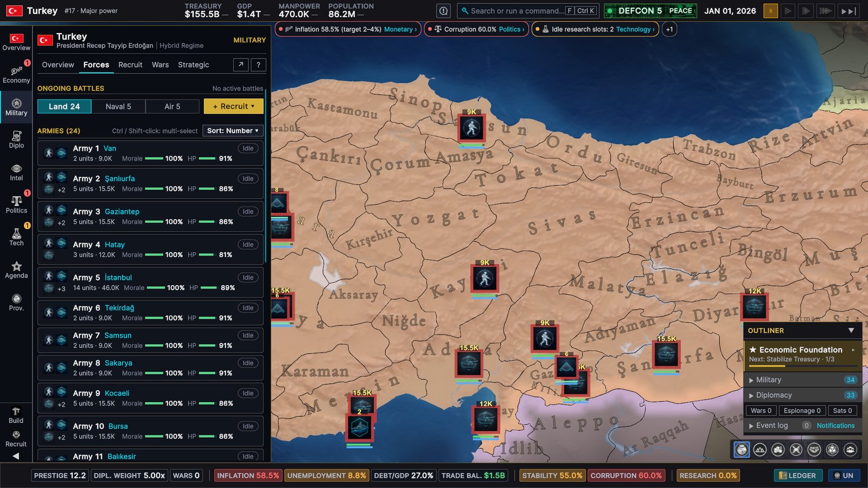Switch to the Land 24 filter
The height and width of the screenshot is (488, 868).
[64, 106]
